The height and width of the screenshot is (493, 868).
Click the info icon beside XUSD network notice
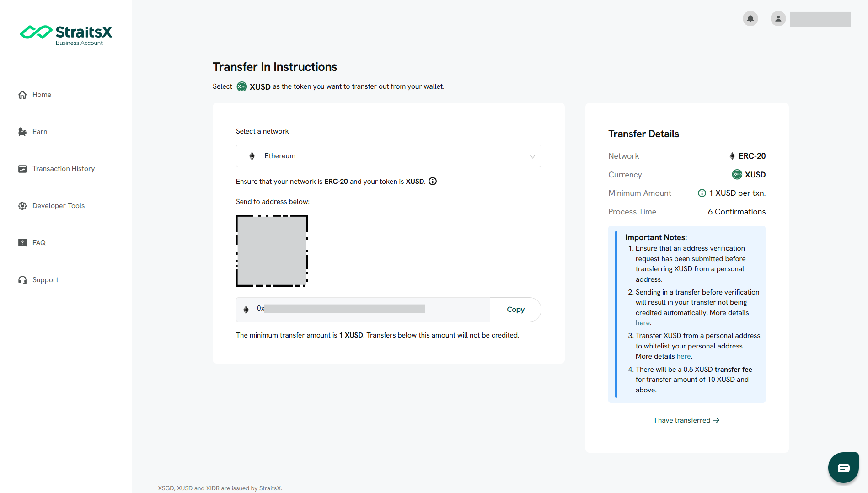433,182
